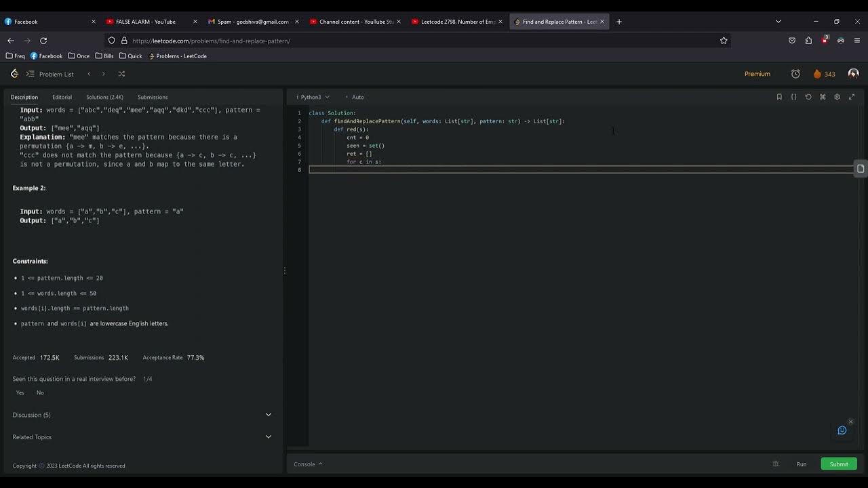Open the Once bookmarks folder
The width and height of the screenshot is (868, 488).
[x=79, y=56]
